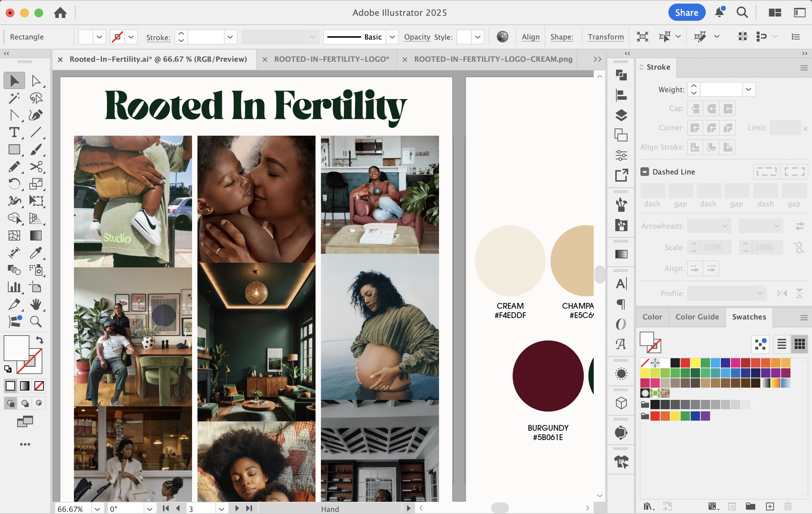Click the Share button
The width and height of the screenshot is (812, 514).
[x=686, y=13]
